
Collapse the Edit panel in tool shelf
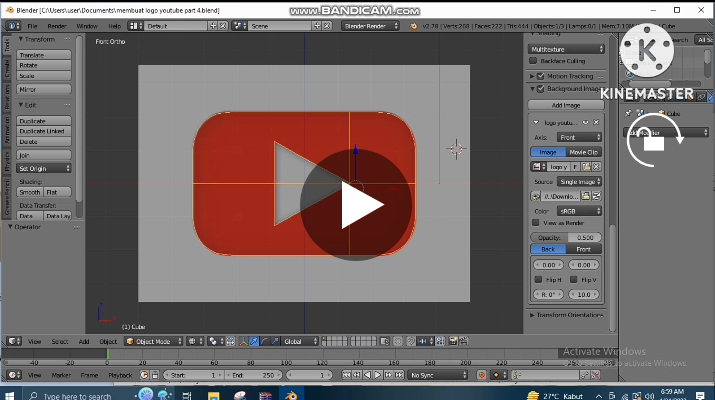tap(21, 105)
